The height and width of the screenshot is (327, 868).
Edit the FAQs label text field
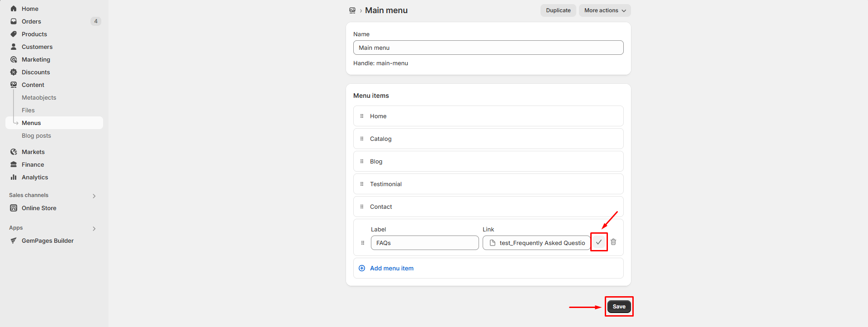[424, 243]
